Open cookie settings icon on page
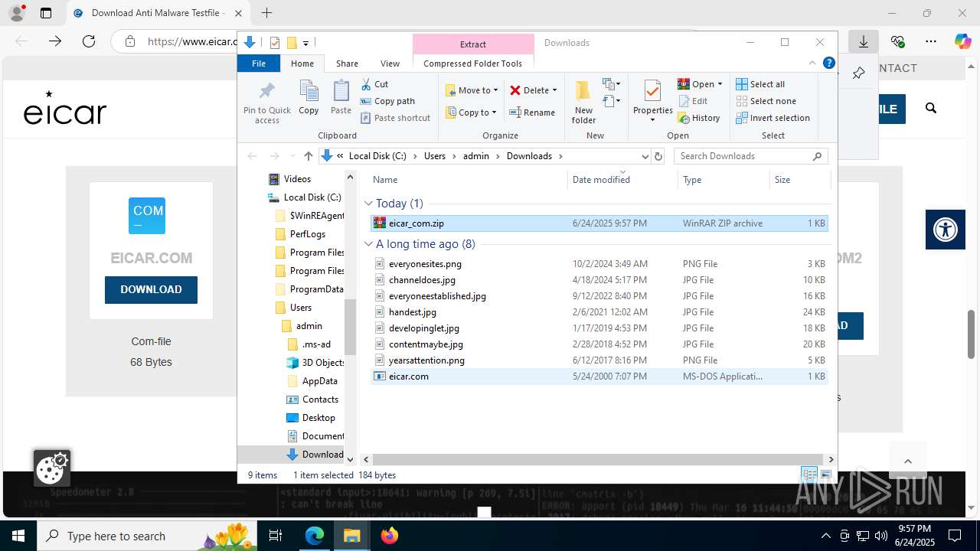The width and height of the screenshot is (980, 551). click(52, 468)
